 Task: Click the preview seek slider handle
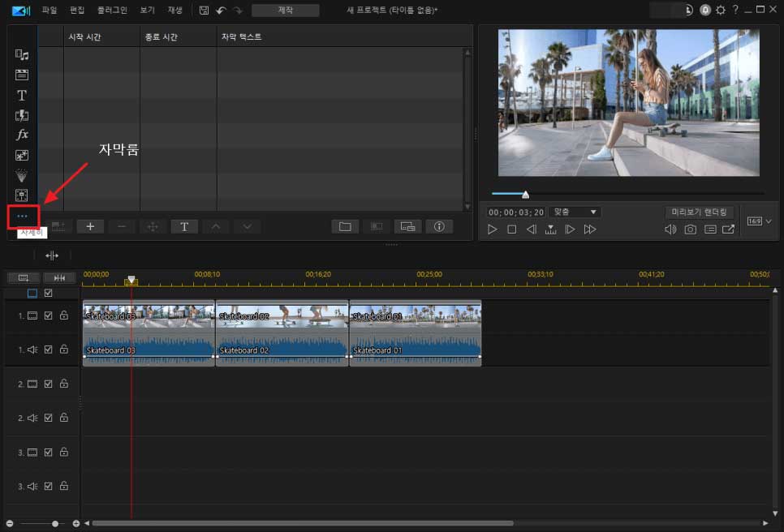pos(525,195)
